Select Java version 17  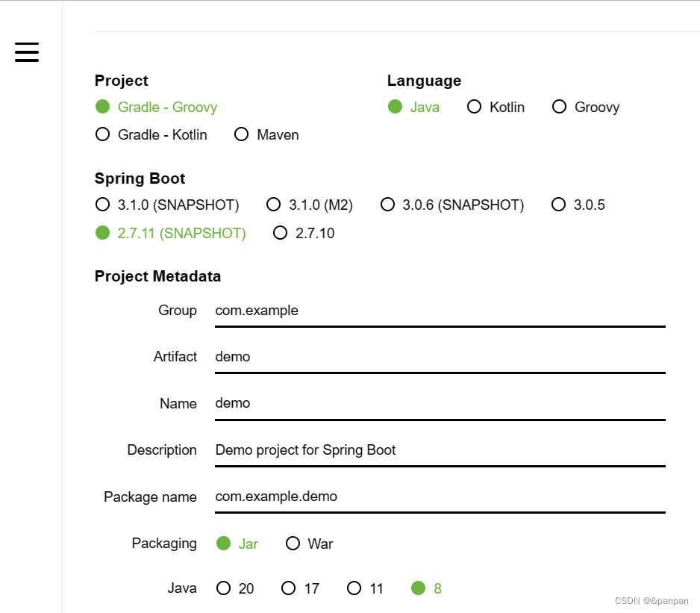pyautogui.click(x=289, y=588)
